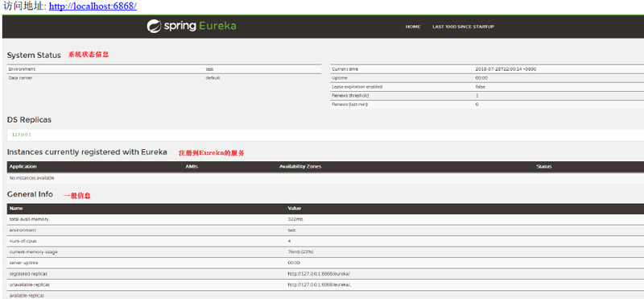This screenshot has height=299, width=644.
Task: Click the Spring leaf logo icon
Action: [x=154, y=27]
